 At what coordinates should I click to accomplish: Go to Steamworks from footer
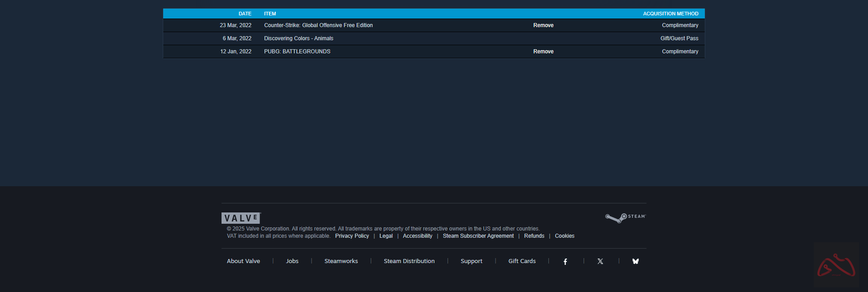pos(341,261)
